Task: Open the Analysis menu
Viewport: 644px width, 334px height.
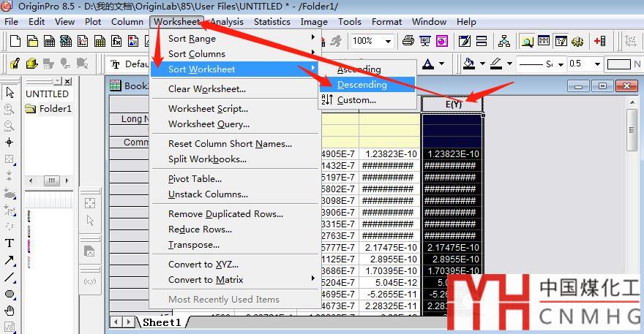Action: 227,22
